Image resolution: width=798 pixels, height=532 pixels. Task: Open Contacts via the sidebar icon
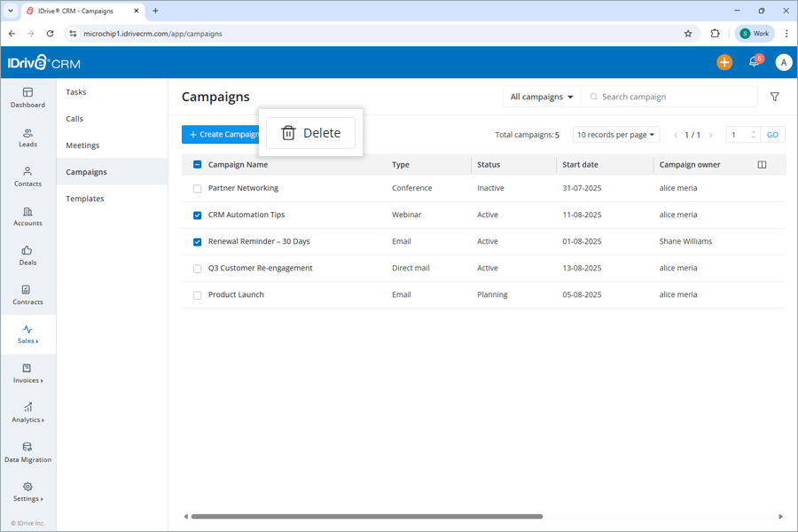pos(27,176)
